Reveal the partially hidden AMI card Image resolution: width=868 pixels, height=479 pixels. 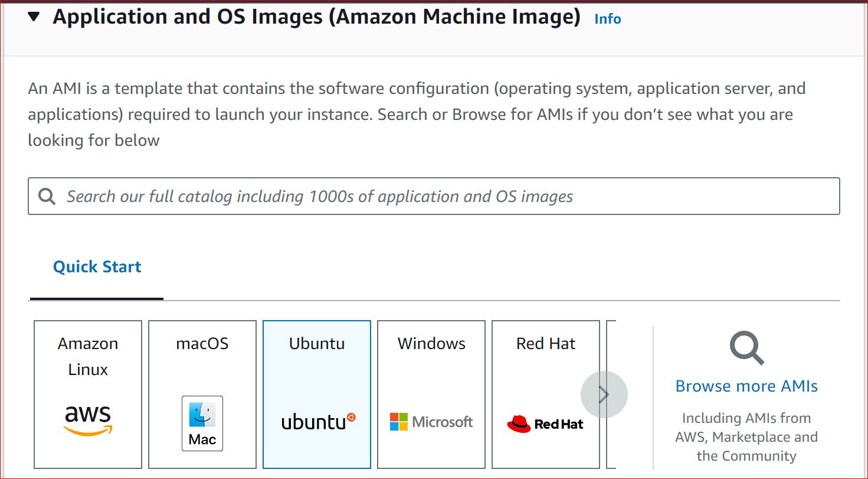click(614, 394)
